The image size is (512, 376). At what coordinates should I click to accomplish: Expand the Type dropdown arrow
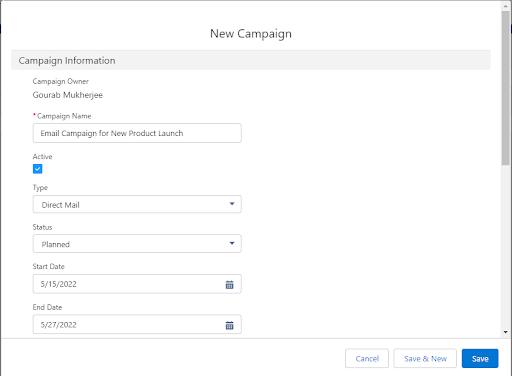pyautogui.click(x=232, y=204)
